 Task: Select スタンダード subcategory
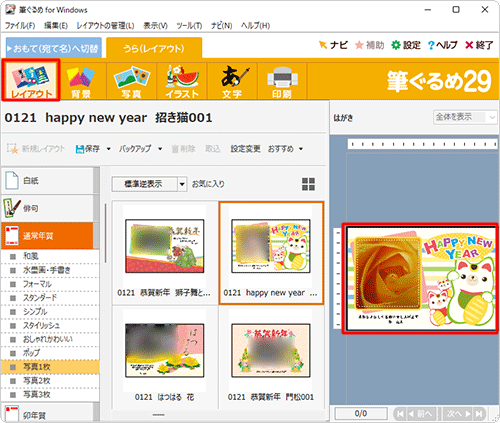tap(50, 298)
